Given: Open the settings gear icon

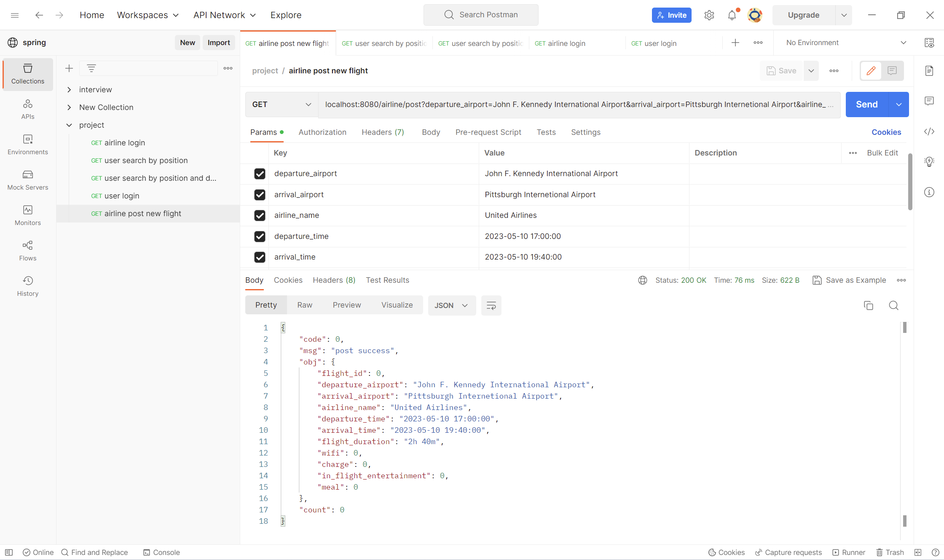Looking at the screenshot, I should point(709,15).
